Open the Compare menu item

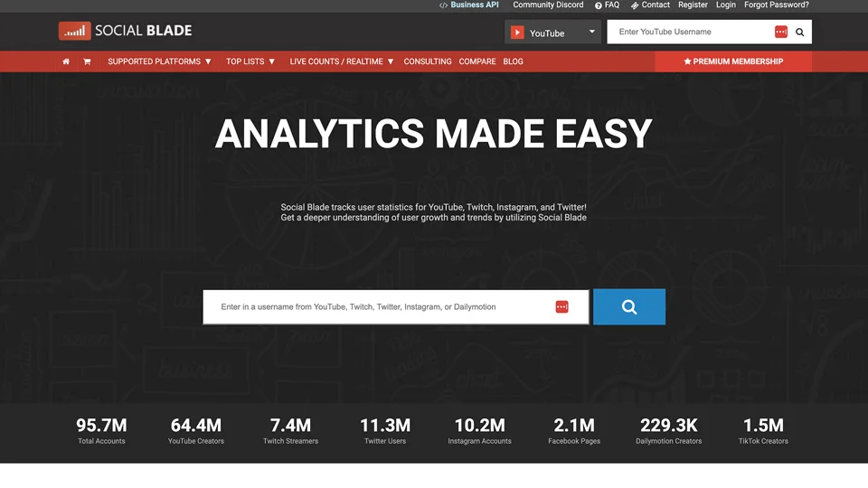(477, 61)
